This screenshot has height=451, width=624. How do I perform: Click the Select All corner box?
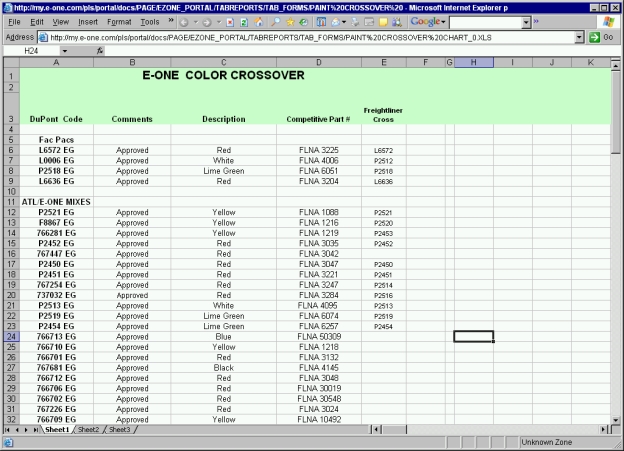[x=12, y=62]
